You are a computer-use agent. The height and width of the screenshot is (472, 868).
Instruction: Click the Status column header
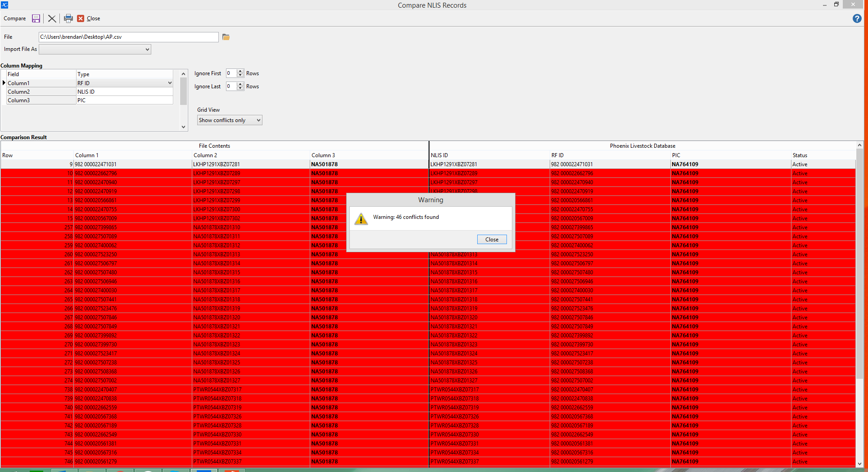pos(823,155)
